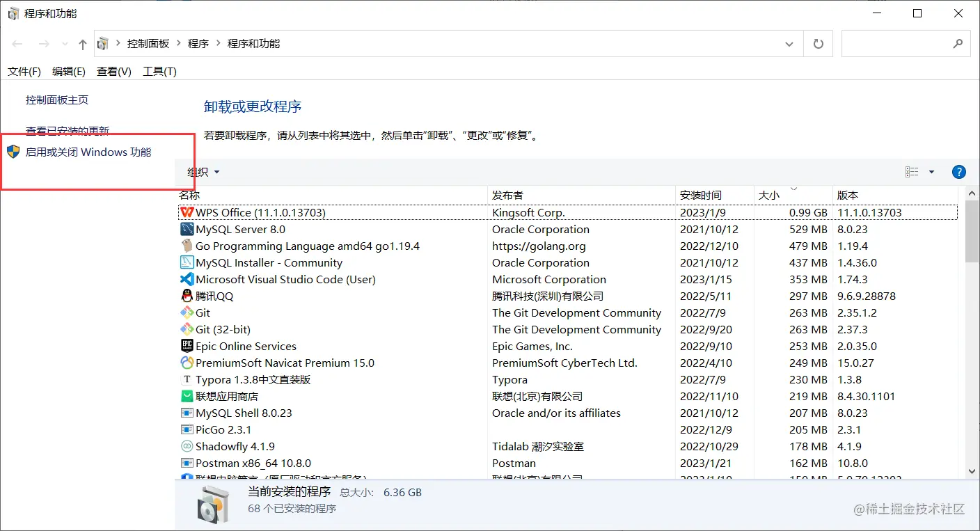This screenshot has height=531, width=980.
Task: Select Postman x86_64 10.8.0 entry
Action: [x=568, y=463]
